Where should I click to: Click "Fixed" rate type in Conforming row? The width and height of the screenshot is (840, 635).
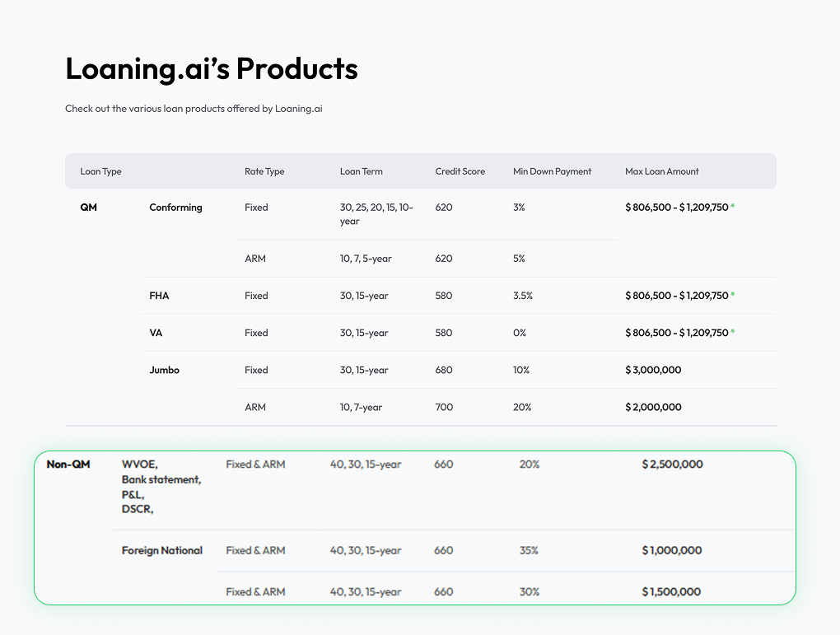click(256, 208)
